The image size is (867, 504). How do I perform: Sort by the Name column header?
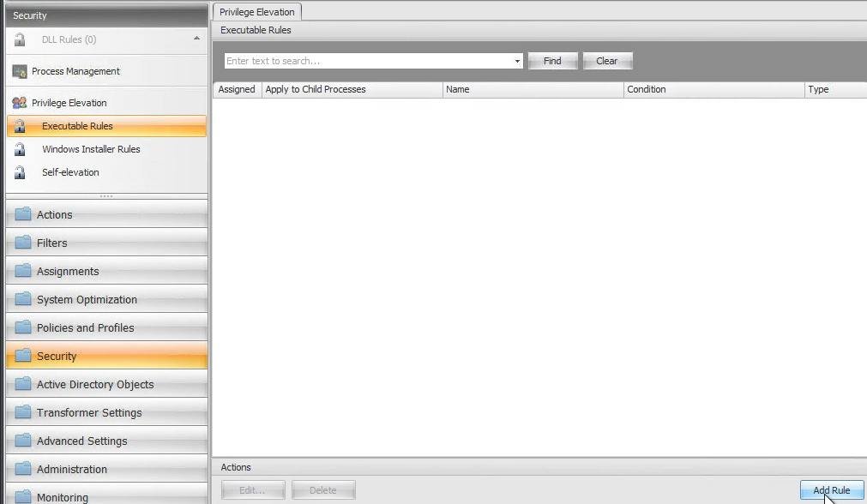pyautogui.click(x=533, y=89)
